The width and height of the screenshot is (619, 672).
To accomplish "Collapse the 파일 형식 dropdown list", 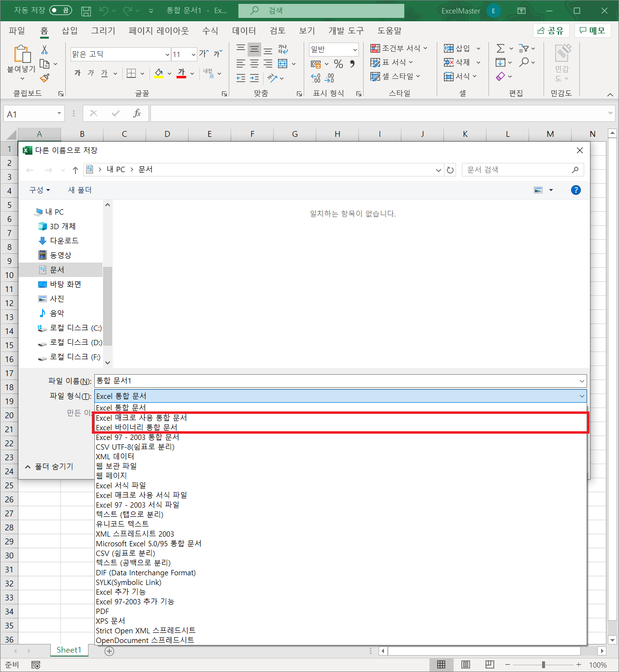I will tap(581, 396).
